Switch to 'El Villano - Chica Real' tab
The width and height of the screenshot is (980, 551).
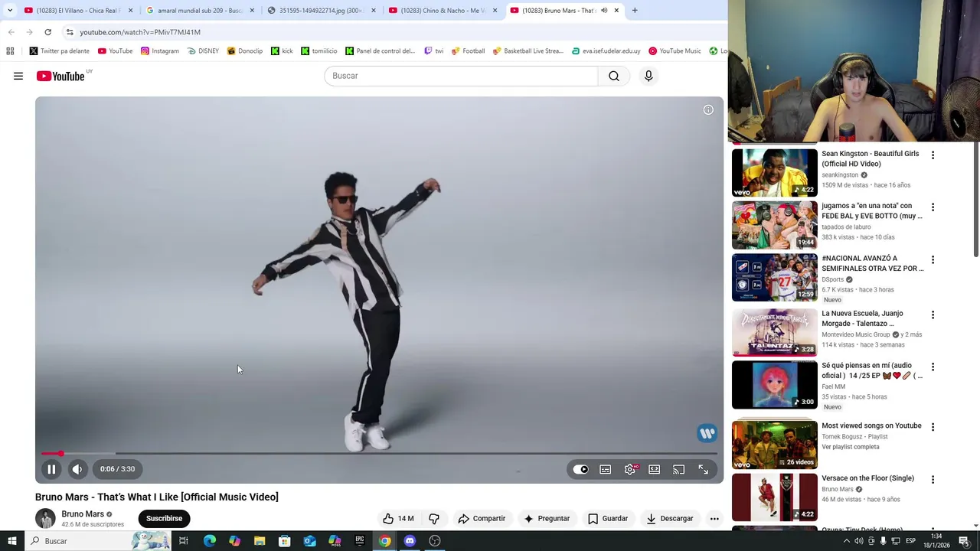tap(77, 11)
